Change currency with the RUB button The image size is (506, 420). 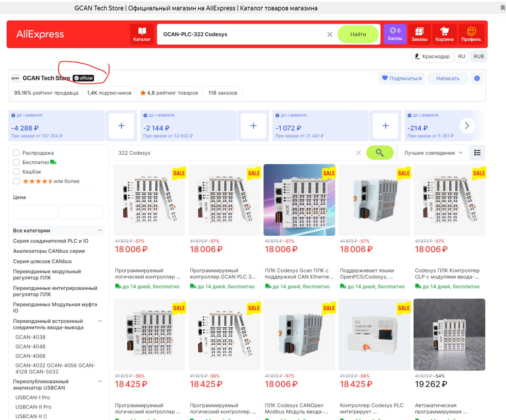point(479,56)
